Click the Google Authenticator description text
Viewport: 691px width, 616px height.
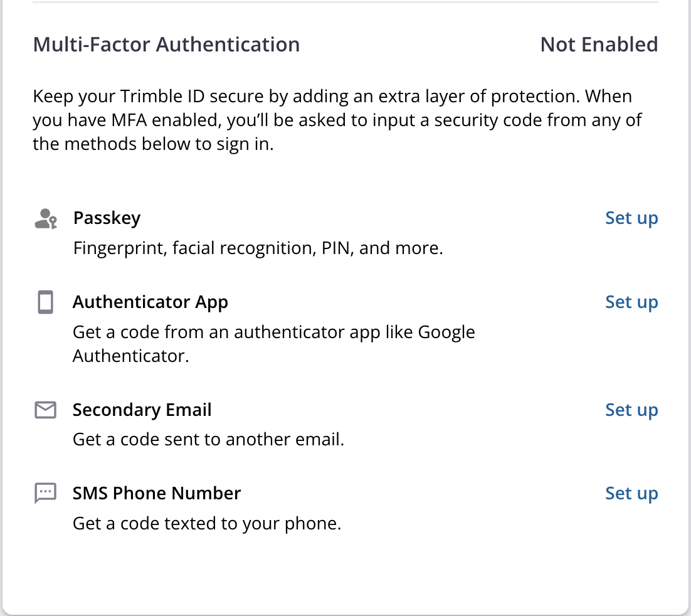tap(273, 344)
